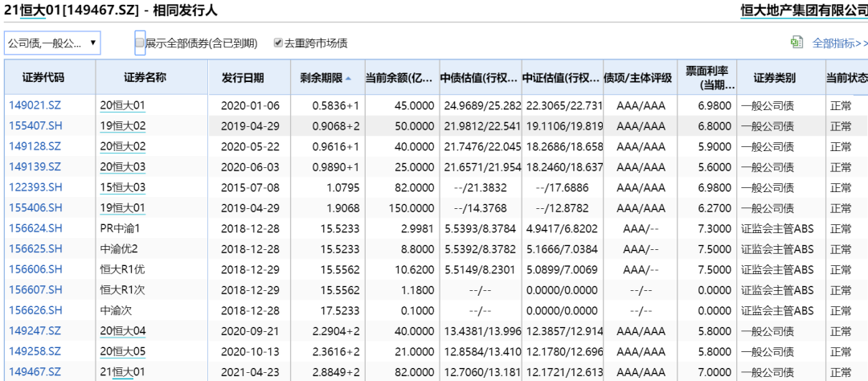Sort by the 中证估值(行权... column header
Screen dimensions: 868x381
click(561, 78)
